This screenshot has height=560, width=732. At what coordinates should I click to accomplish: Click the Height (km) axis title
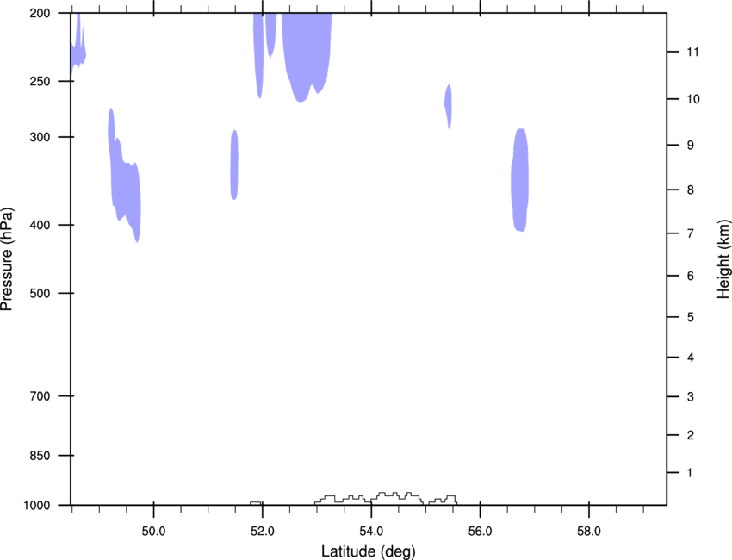tap(723, 259)
